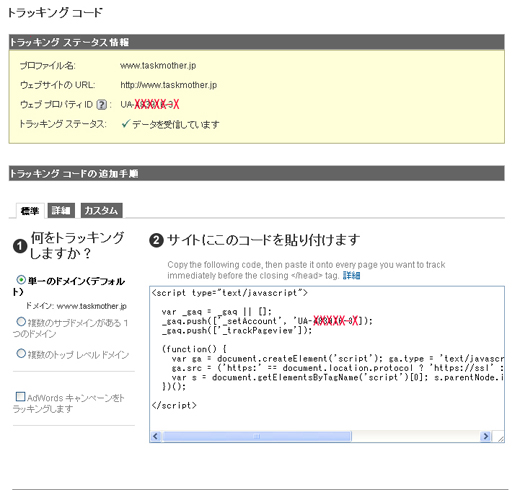Click the トラッキング ステータス情報 section header
The height and width of the screenshot is (490, 520).
click(x=257, y=42)
